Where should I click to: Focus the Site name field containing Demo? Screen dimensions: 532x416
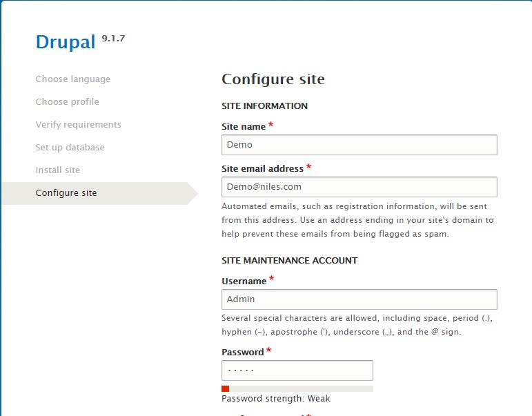pos(359,145)
